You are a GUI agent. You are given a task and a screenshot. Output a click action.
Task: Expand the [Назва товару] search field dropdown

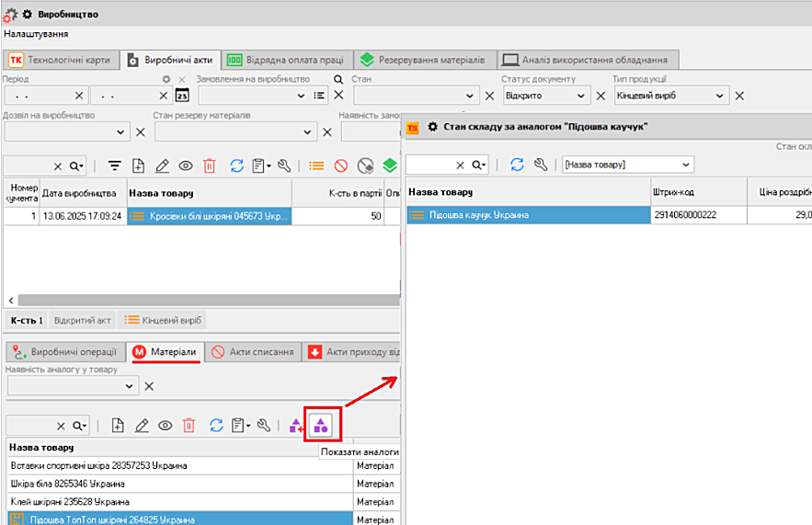click(x=685, y=164)
